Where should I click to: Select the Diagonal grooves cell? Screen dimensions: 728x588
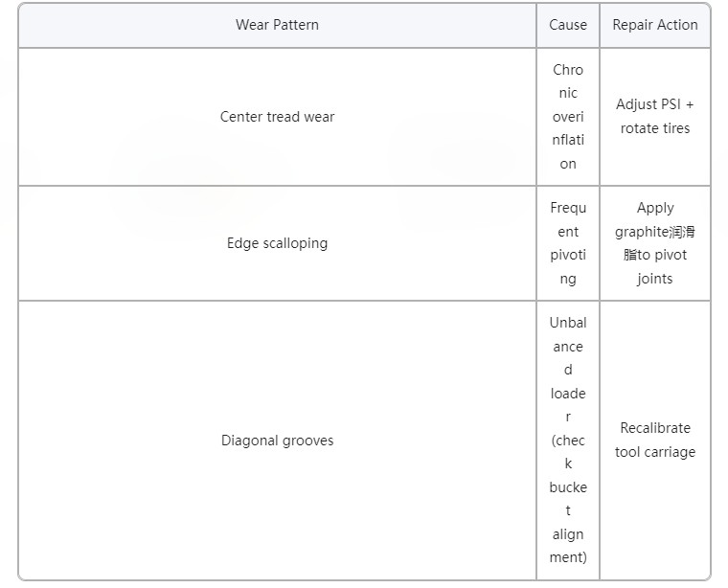[x=277, y=441]
